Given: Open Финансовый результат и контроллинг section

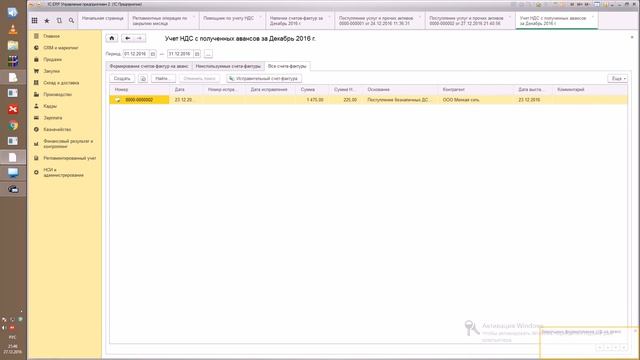Looking at the screenshot, I should pos(68,144).
